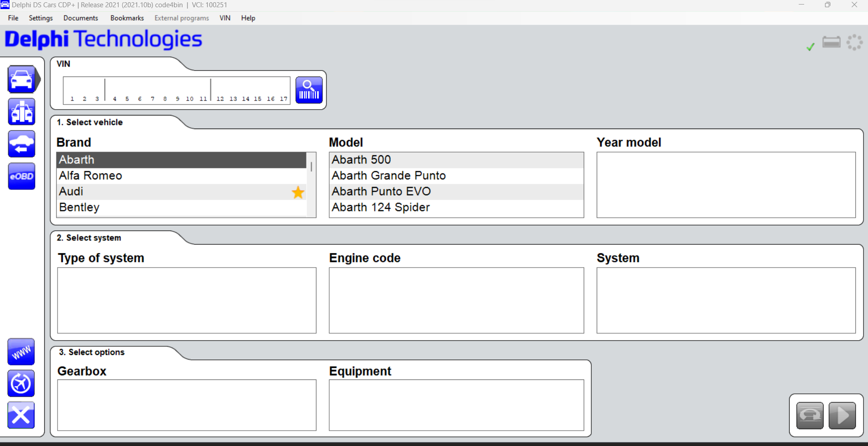Click the Year model list box
868x446 pixels.
[x=726, y=185]
